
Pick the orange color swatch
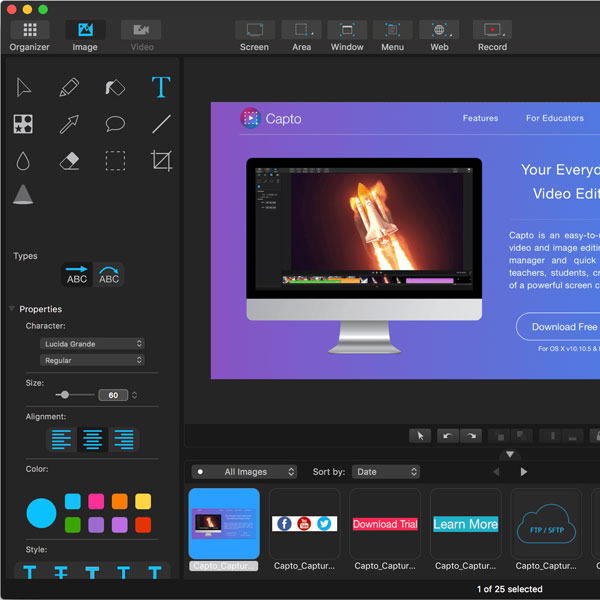(x=120, y=501)
